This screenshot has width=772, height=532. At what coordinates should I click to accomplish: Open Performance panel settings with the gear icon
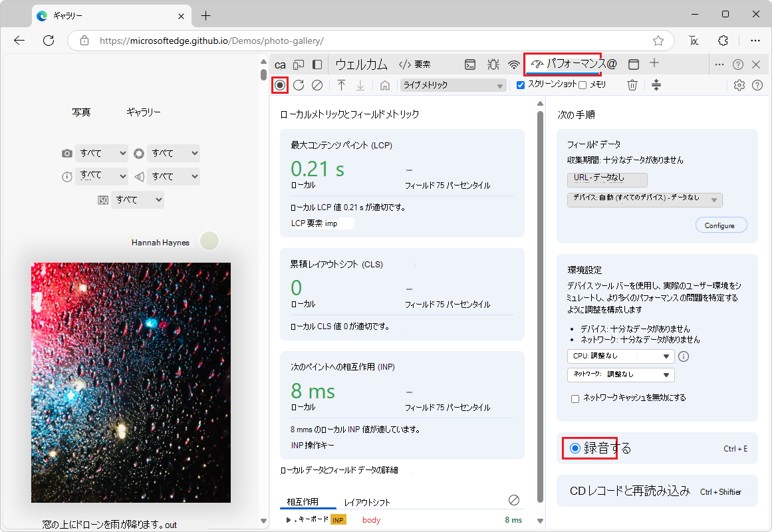coord(739,85)
